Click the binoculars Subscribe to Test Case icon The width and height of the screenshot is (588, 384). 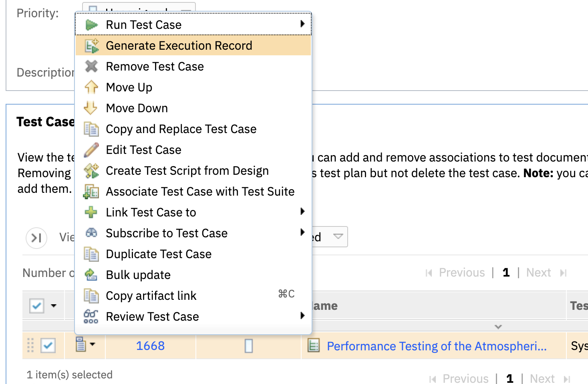(91, 232)
